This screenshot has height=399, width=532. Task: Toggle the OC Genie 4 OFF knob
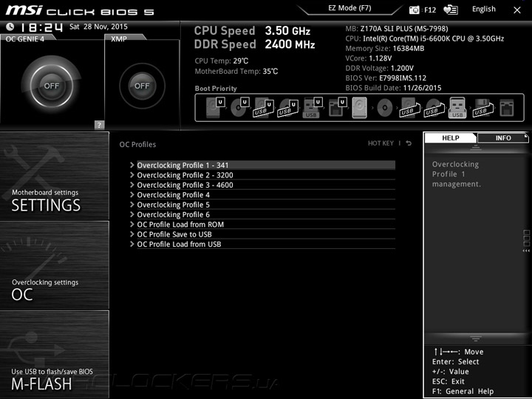click(x=52, y=86)
